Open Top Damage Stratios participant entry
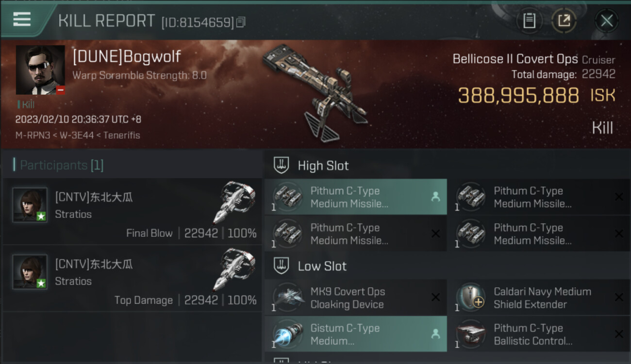This screenshot has height=364, width=631. pyautogui.click(x=132, y=278)
